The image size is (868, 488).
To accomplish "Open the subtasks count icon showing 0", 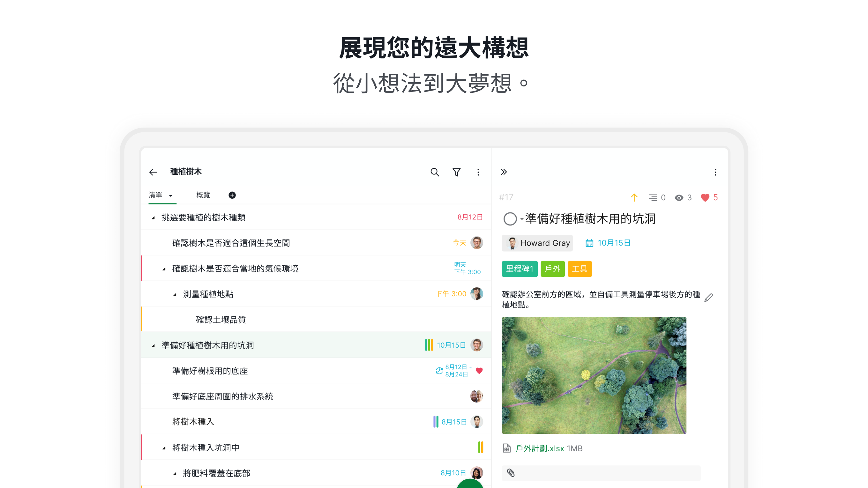I will 653,197.
